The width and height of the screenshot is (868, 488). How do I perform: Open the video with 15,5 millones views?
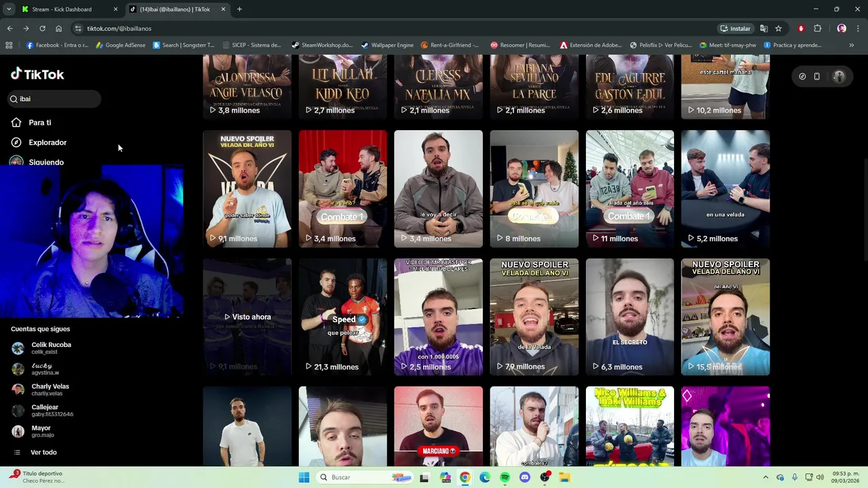click(726, 317)
